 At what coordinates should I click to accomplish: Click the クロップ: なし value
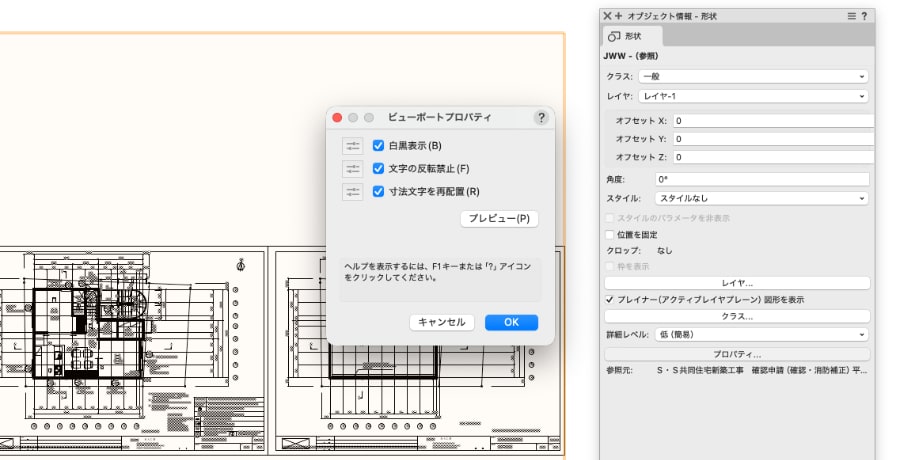(x=665, y=251)
